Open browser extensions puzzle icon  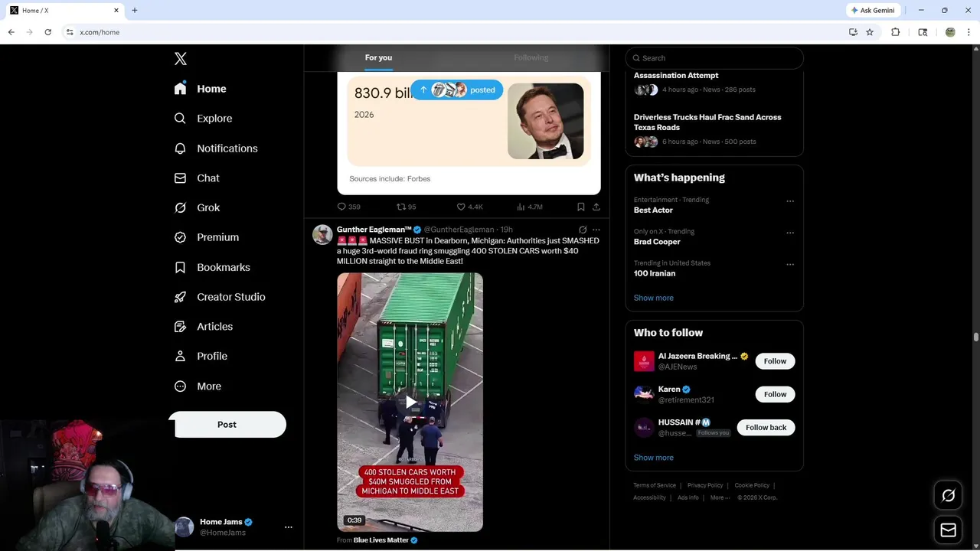[x=895, y=32]
